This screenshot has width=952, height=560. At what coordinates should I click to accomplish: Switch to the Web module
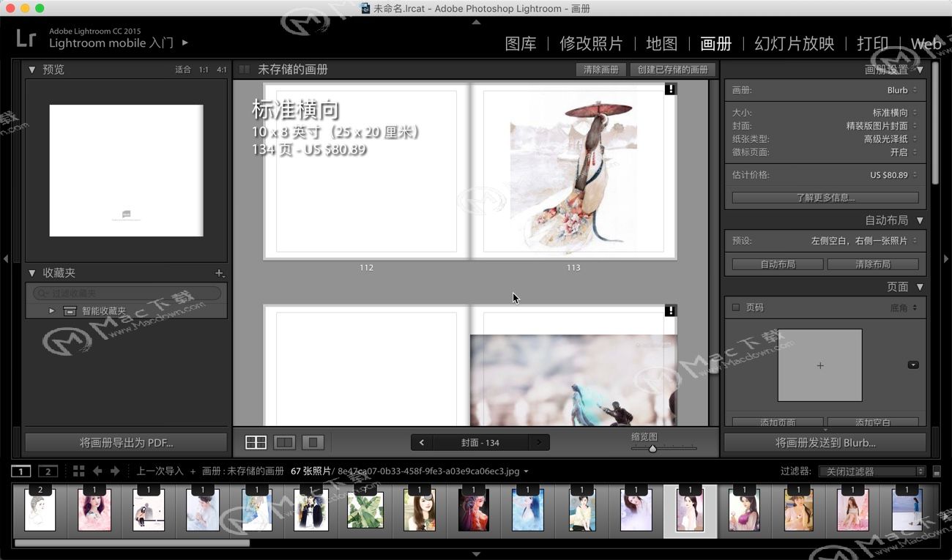926,43
